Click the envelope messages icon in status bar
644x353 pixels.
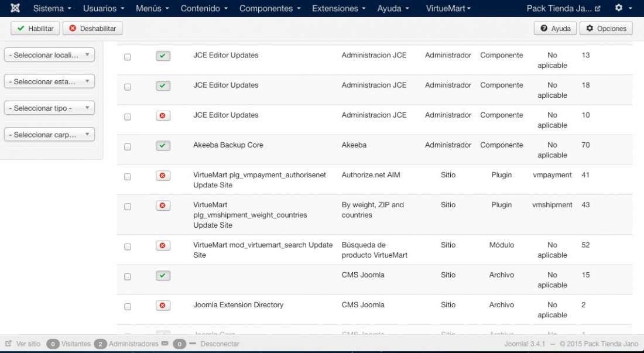(165, 344)
